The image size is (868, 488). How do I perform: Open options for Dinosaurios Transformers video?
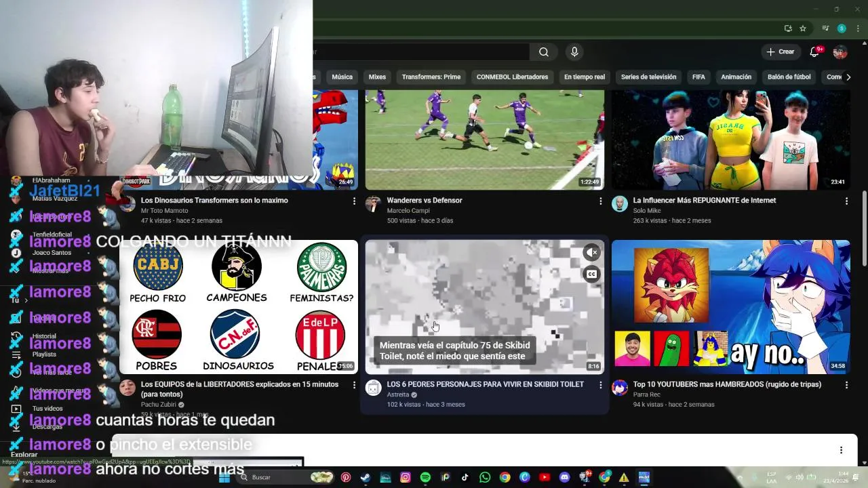coord(354,201)
